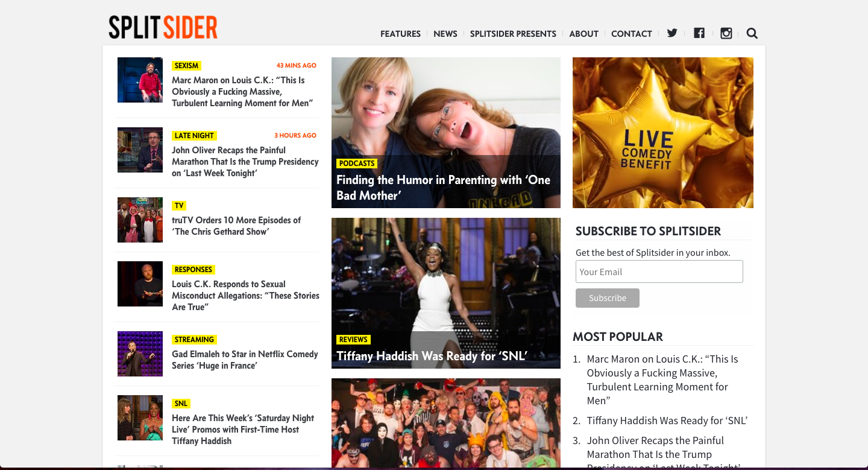This screenshot has width=868, height=470.
Task: Select the RESPONSES category tag
Action: pos(193,270)
